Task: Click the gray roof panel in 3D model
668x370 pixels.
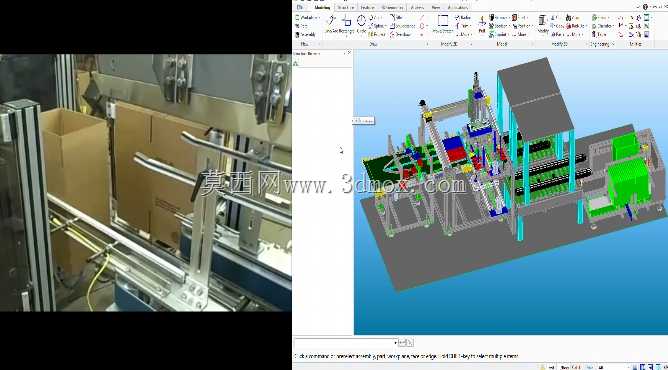Action: click(x=535, y=100)
